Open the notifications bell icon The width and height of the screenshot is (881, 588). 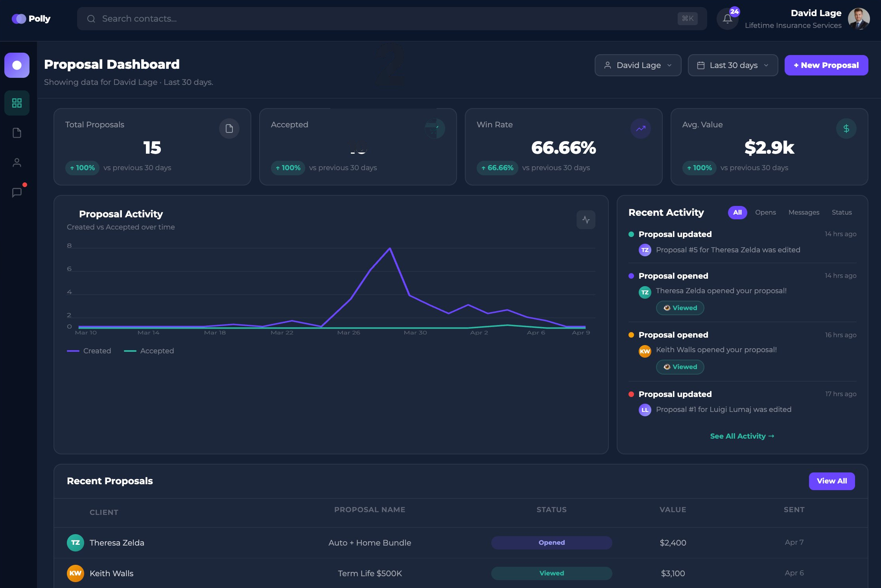click(x=727, y=19)
